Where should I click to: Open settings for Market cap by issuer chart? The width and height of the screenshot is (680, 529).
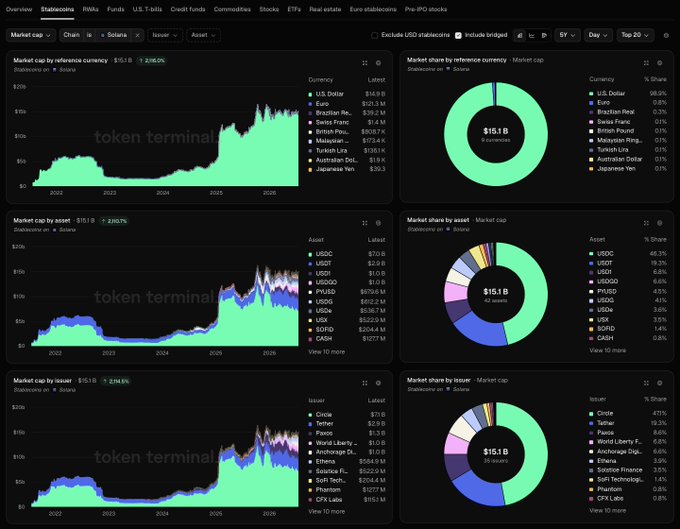tap(378, 383)
